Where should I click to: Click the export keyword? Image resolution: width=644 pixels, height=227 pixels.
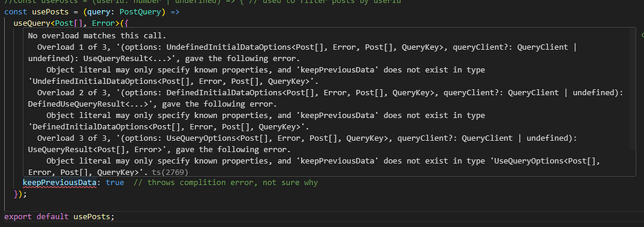pos(18,216)
